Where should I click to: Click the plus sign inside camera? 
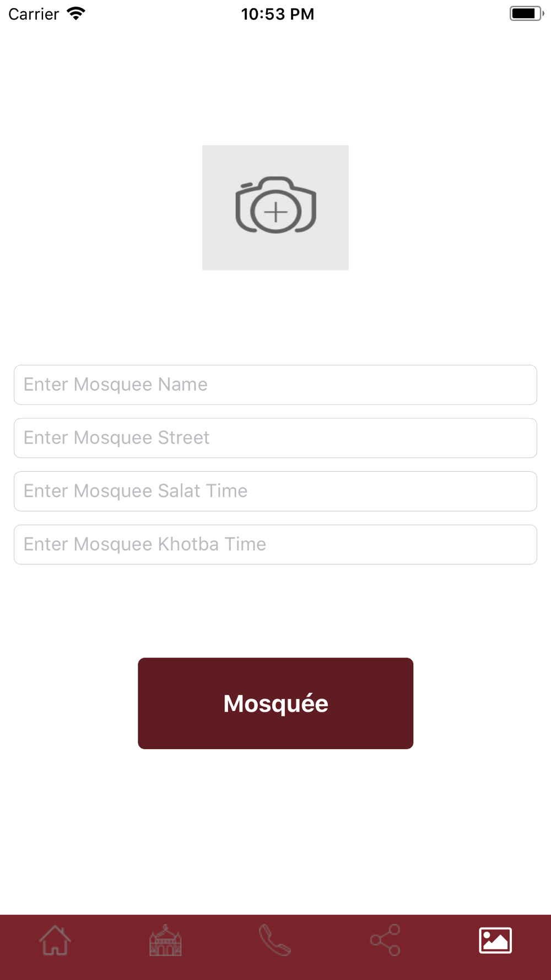[275, 212]
